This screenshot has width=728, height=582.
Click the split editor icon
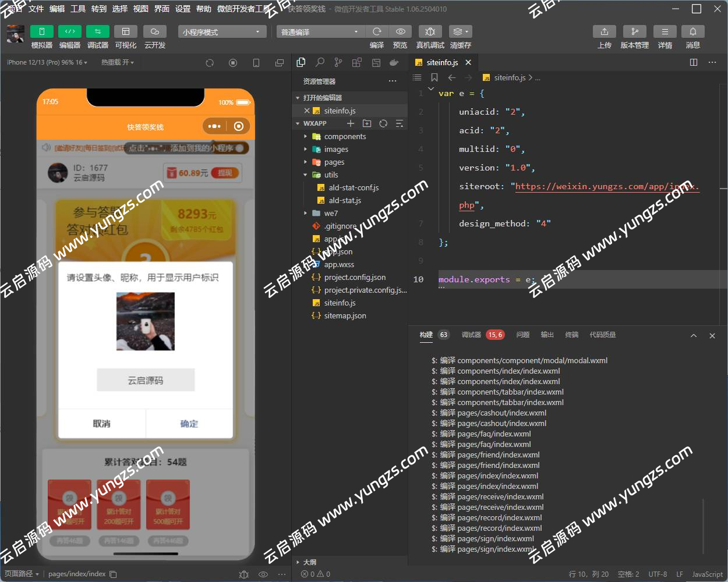coord(694,62)
